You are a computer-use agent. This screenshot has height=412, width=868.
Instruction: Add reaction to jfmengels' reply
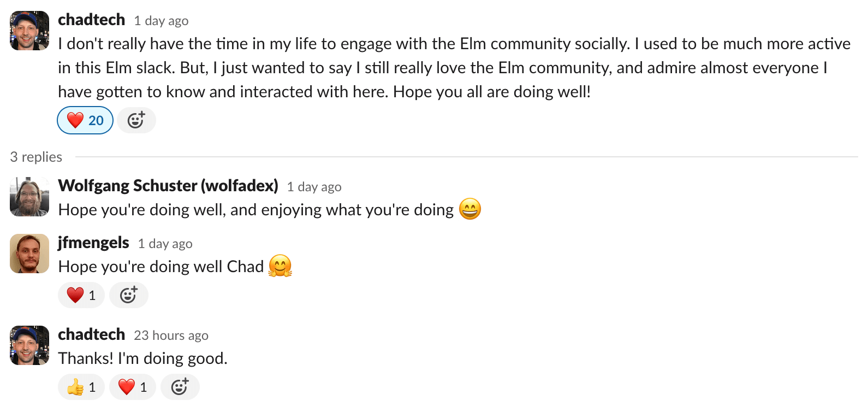click(128, 295)
